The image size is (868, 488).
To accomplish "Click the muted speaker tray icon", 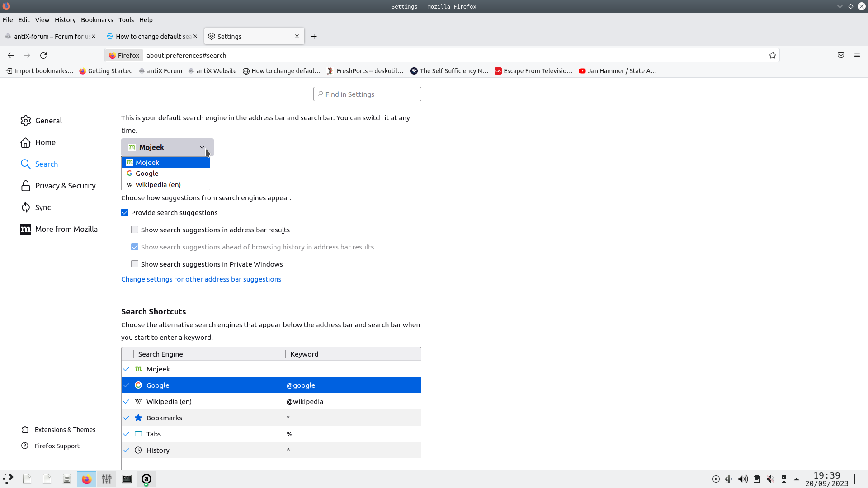I will 770,479.
